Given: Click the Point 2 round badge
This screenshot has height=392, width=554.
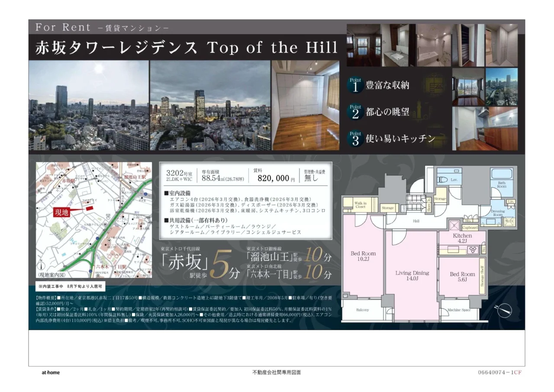Looking at the screenshot, I should (355, 112).
